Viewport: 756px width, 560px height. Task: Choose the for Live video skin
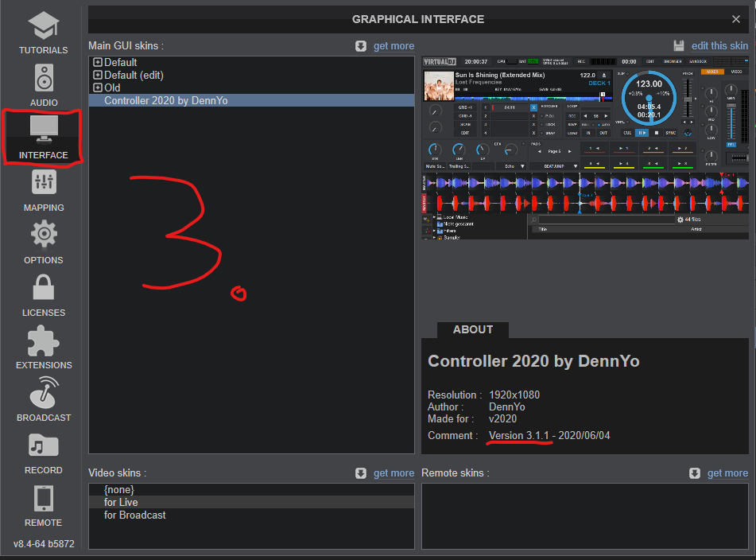click(251, 502)
